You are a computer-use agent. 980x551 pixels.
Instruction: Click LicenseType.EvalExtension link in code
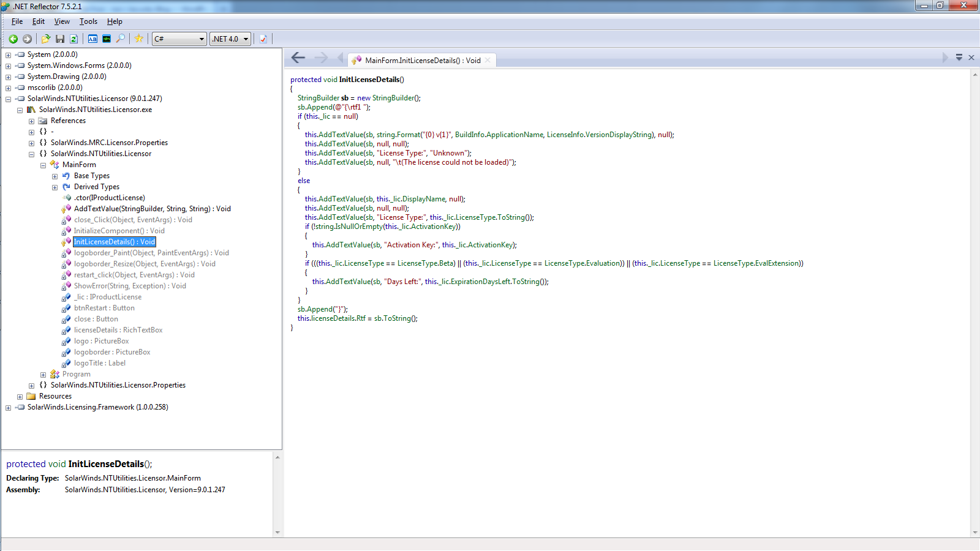(757, 263)
